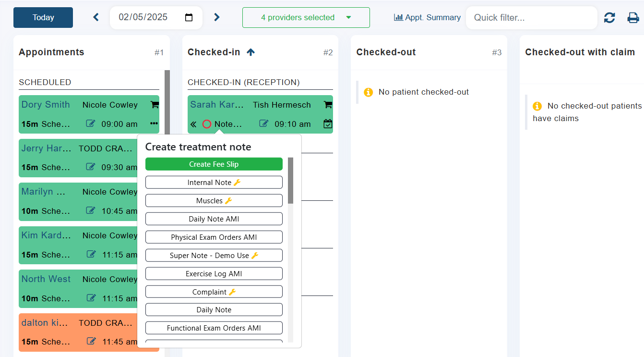Screen dimensions: 644x357
Task: Choose Exercise Log AMI template
Action: [x=214, y=274]
